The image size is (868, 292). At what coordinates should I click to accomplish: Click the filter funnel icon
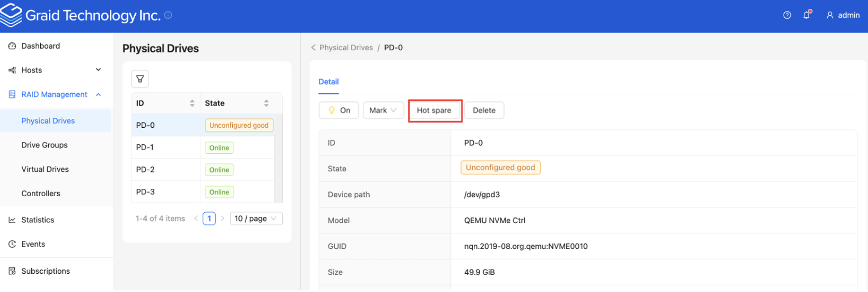[140, 79]
